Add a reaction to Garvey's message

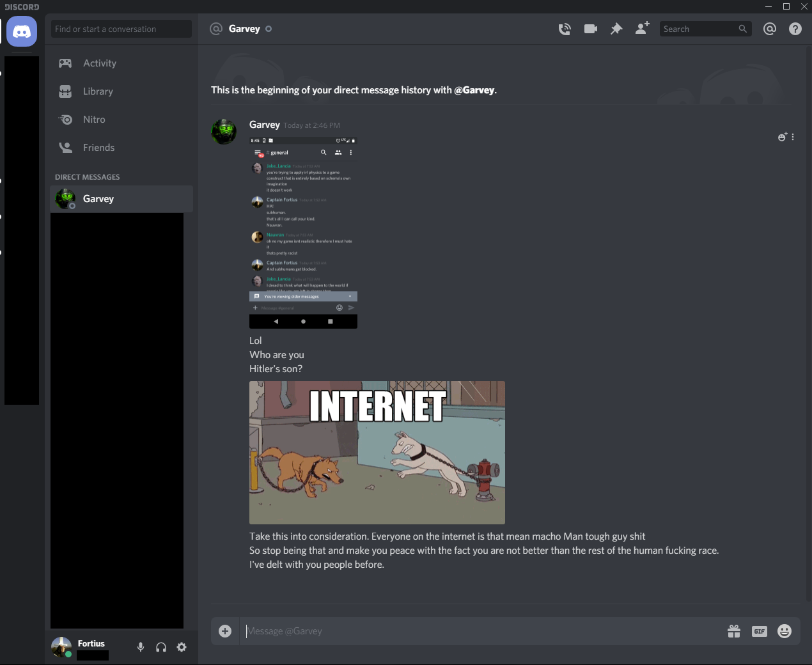click(782, 137)
